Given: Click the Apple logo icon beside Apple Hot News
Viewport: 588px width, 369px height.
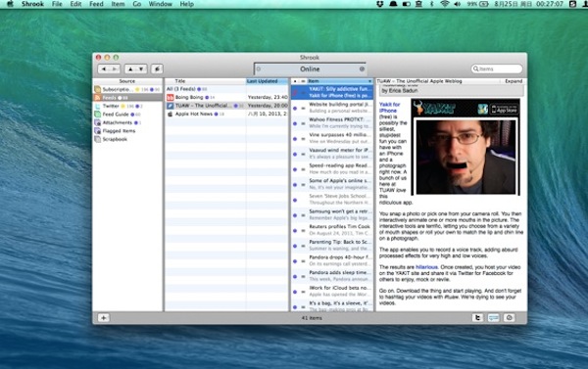Looking at the screenshot, I should click(x=170, y=114).
